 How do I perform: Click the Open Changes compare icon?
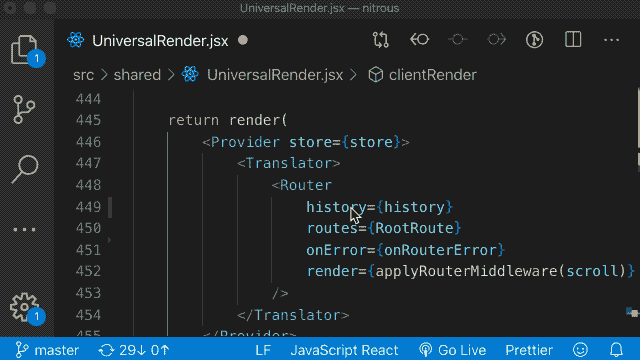(380, 40)
